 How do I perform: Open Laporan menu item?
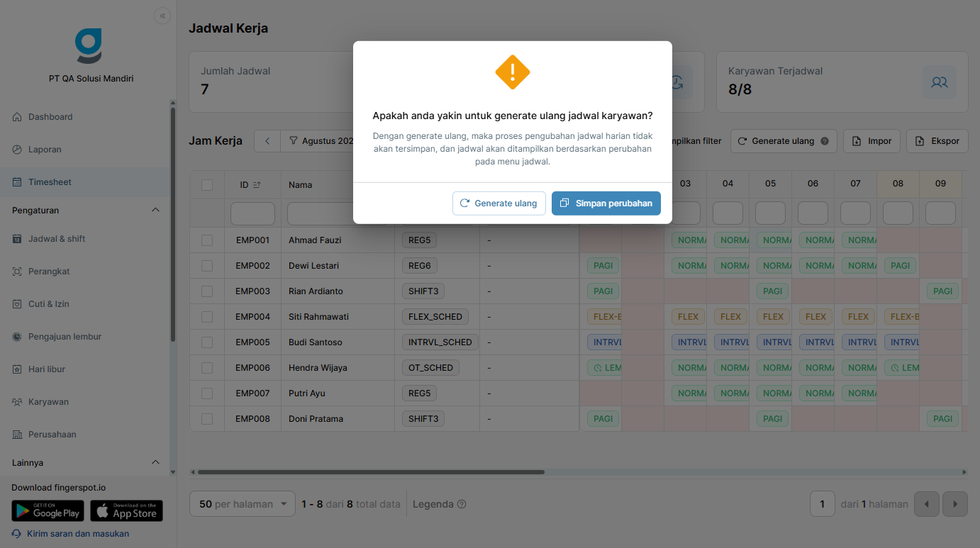click(x=85, y=150)
